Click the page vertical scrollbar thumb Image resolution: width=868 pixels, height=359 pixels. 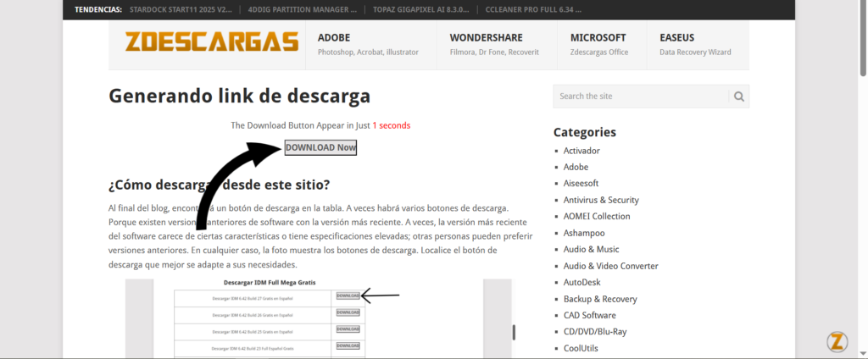863,39
